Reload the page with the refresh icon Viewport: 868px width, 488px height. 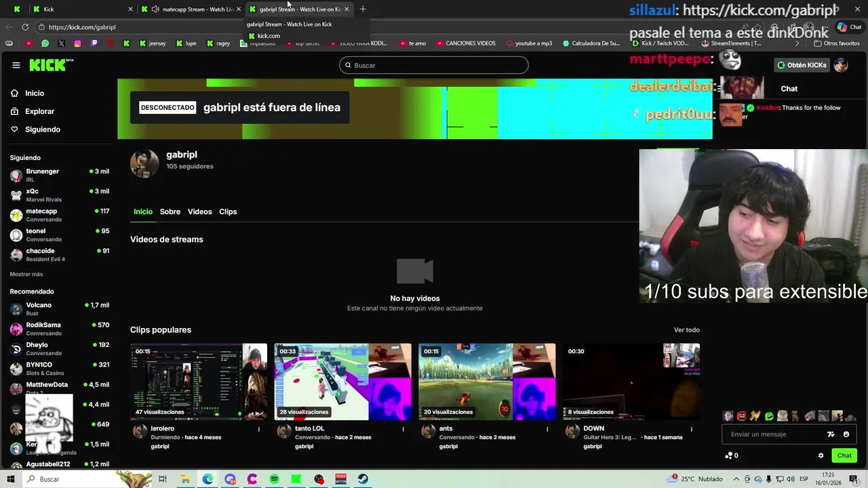[25, 27]
